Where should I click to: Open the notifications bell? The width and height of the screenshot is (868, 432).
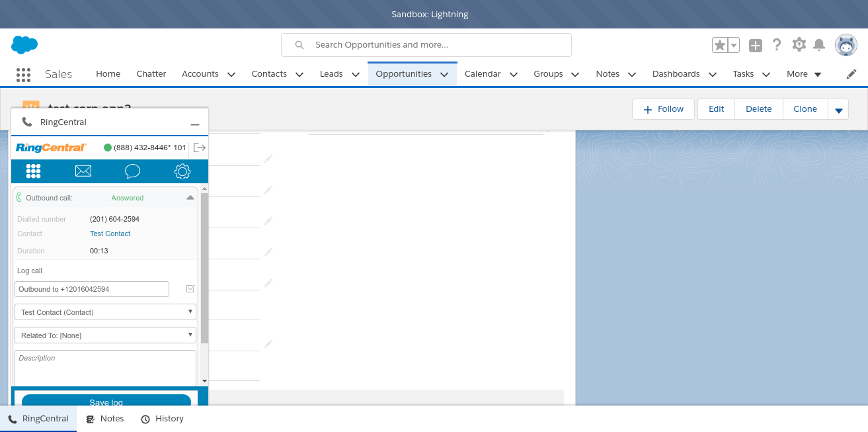819,45
